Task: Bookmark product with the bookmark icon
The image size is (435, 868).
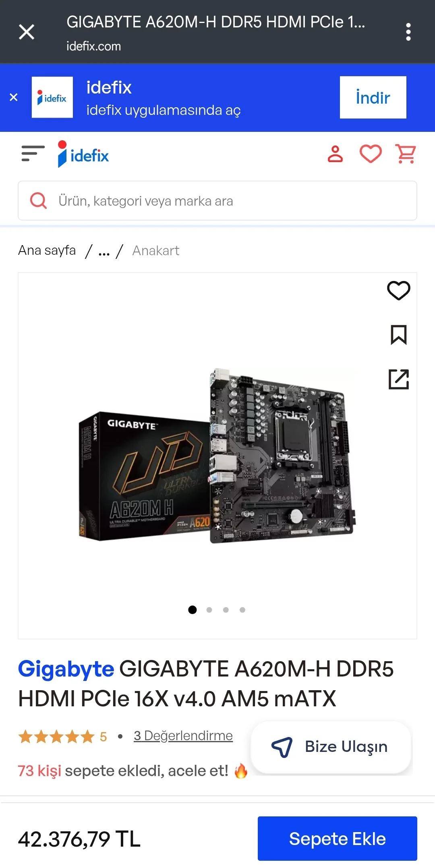Action: tap(399, 335)
